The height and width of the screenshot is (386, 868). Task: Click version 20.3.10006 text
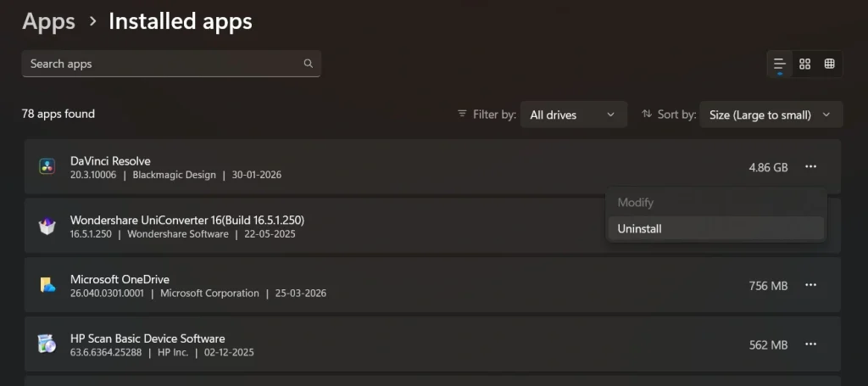pyautogui.click(x=93, y=175)
